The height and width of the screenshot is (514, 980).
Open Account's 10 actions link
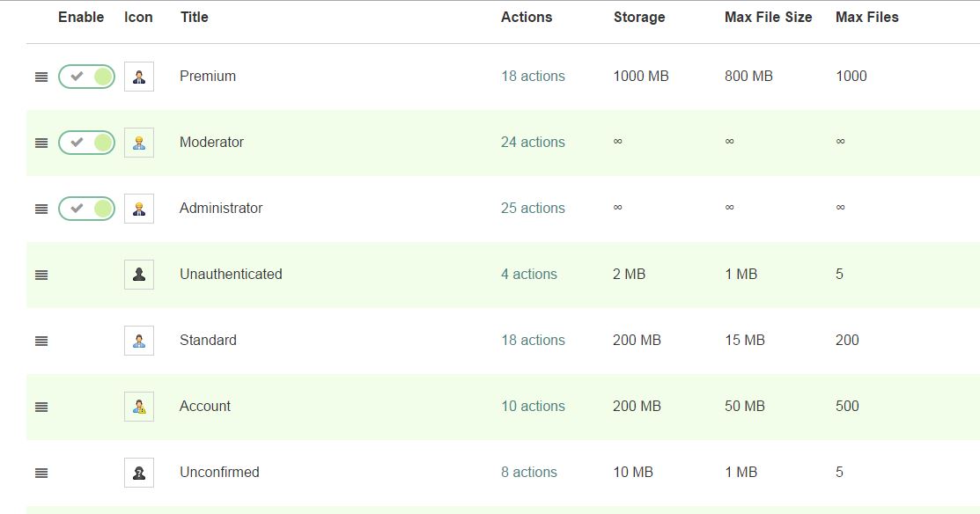click(x=533, y=407)
